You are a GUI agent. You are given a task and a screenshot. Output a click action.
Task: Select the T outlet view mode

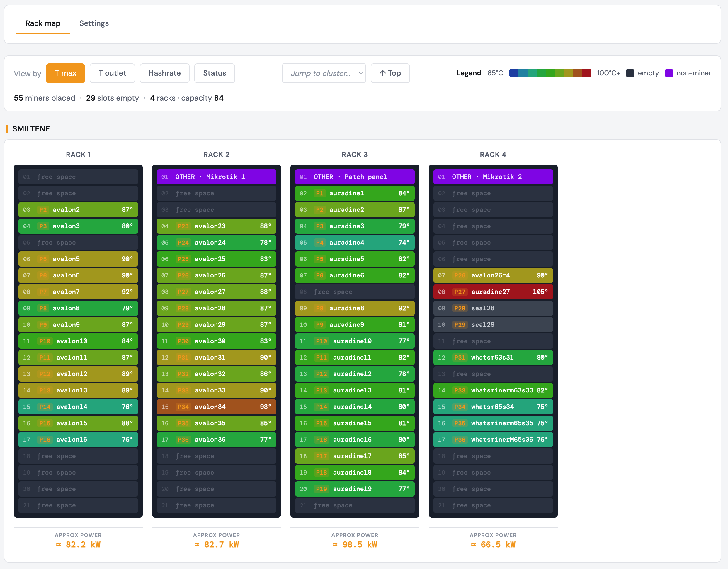click(112, 73)
